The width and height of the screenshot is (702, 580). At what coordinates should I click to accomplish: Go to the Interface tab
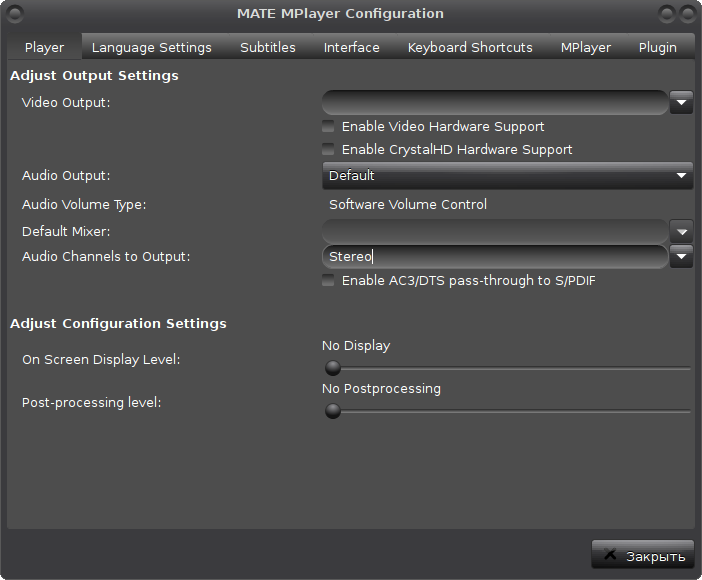[351, 47]
